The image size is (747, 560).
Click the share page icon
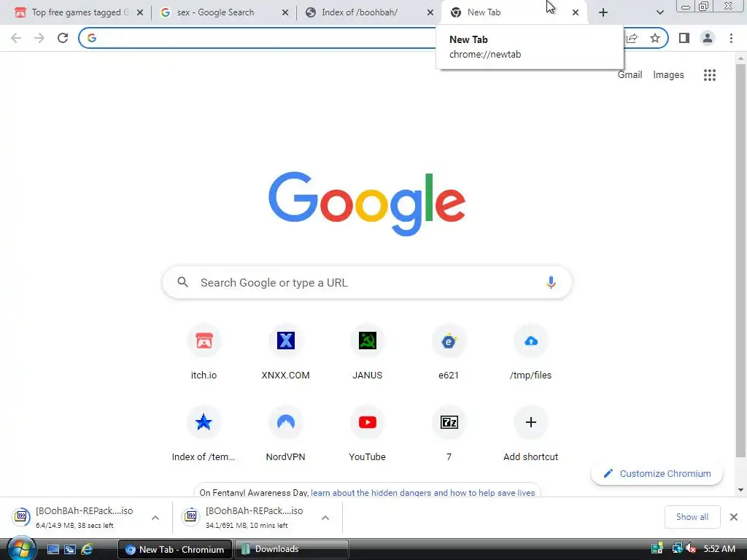(632, 38)
